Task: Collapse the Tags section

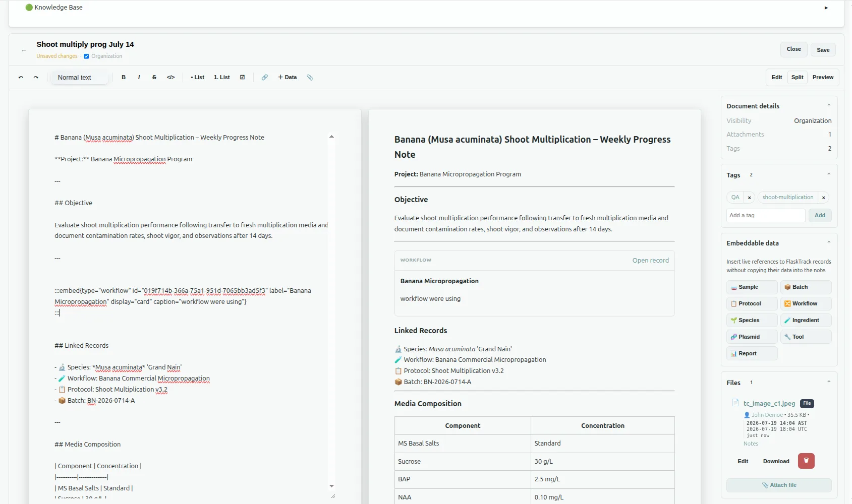Action: tap(829, 174)
